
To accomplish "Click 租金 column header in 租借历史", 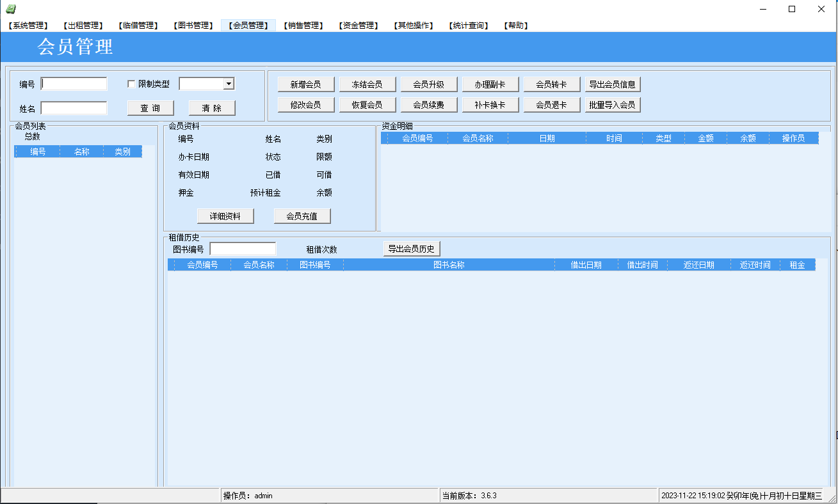I will [x=798, y=265].
